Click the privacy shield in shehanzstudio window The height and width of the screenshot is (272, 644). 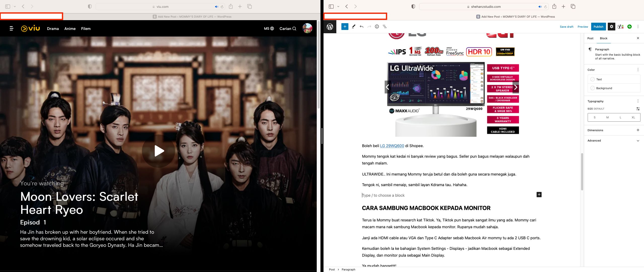[413, 7]
